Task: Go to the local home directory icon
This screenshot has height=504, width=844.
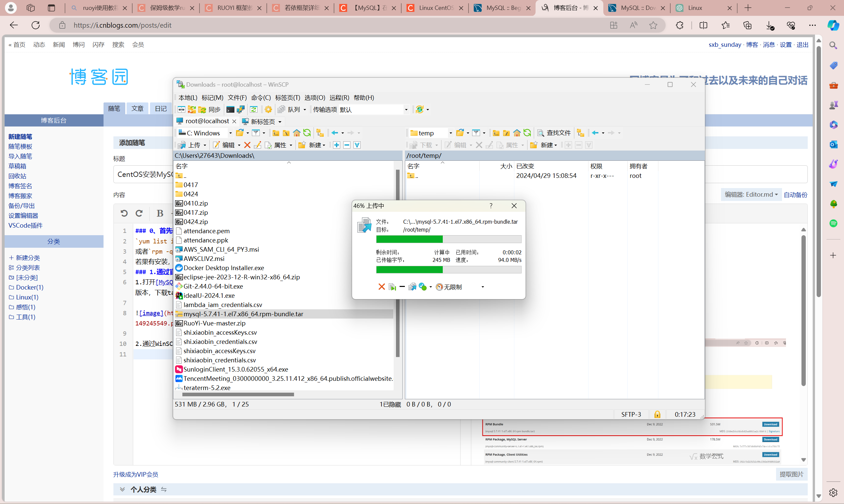Action: [x=296, y=133]
